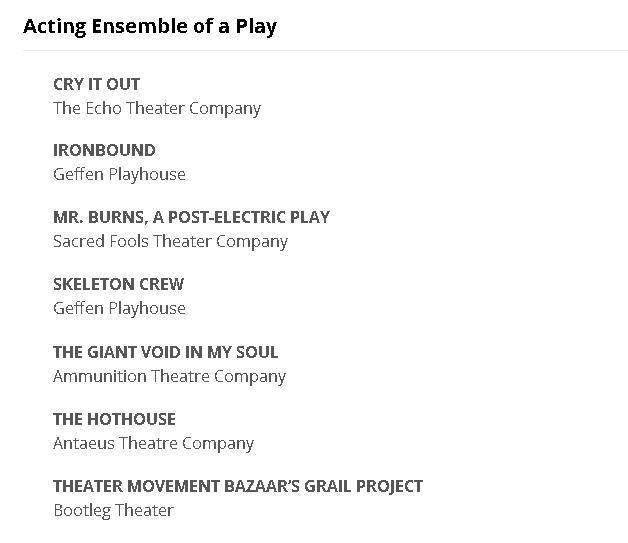Viewport: 628px width, 543px height.
Task: Select THEATER MOVEMENT BAZAAR'S GRAIL PROJECT title
Action: tap(238, 486)
